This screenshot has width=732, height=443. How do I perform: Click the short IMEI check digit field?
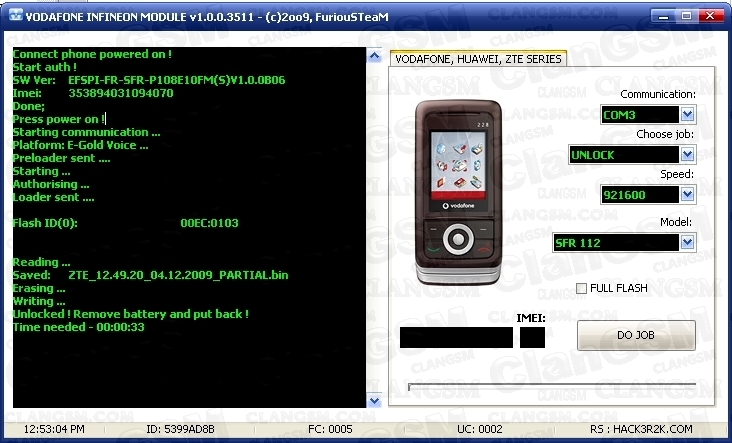[x=532, y=337]
